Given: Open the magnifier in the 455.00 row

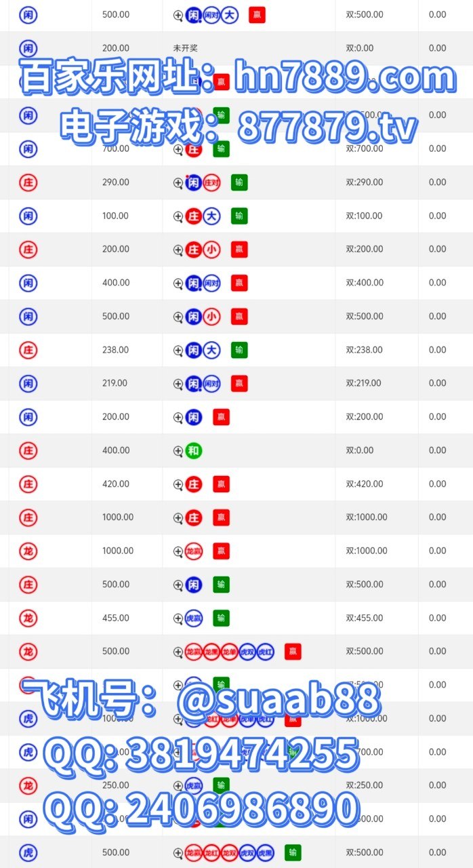Looking at the screenshot, I should coord(178,618).
